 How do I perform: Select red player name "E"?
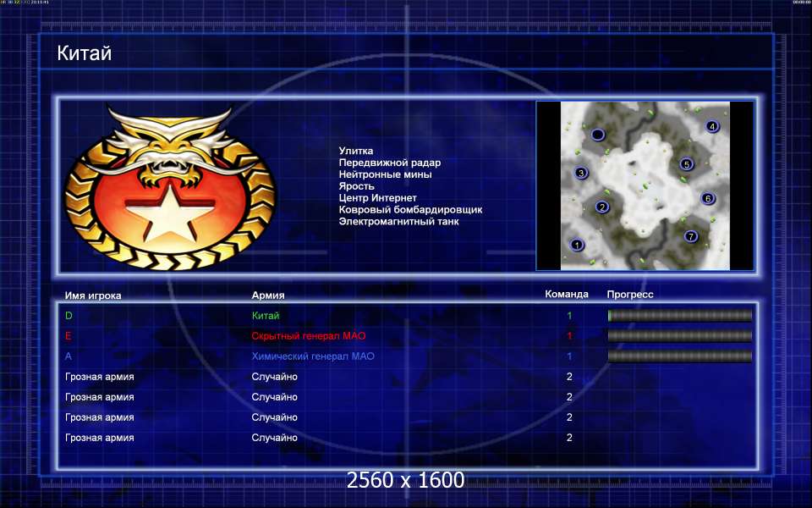(x=68, y=336)
